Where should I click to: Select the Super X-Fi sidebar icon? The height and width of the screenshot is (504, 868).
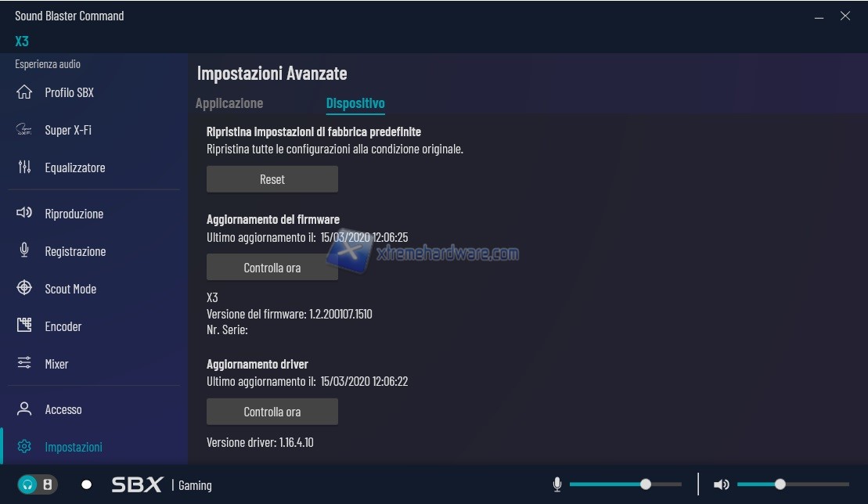pyautogui.click(x=24, y=130)
